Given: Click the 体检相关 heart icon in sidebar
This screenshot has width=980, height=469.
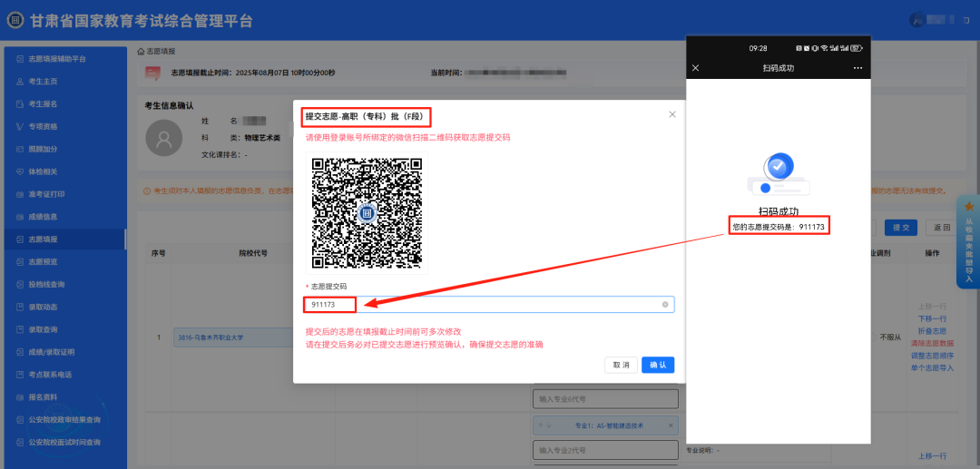Looking at the screenshot, I should click(x=20, y=171).
